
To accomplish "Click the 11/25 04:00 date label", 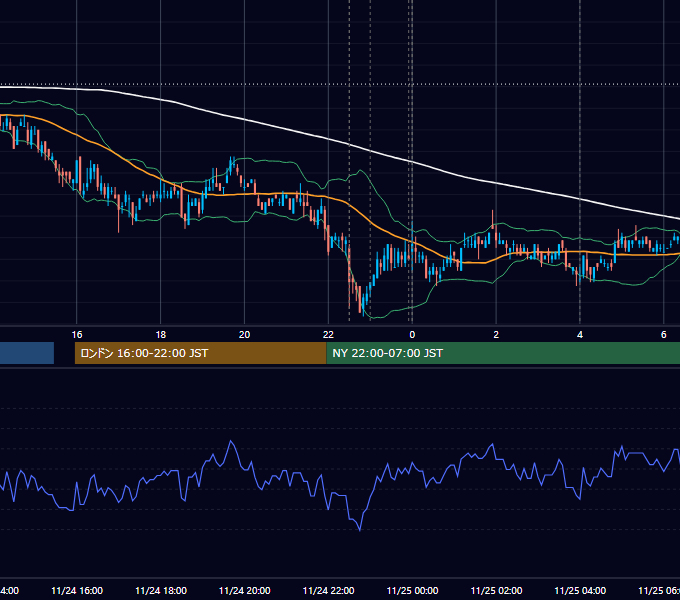I will (580, 590).
